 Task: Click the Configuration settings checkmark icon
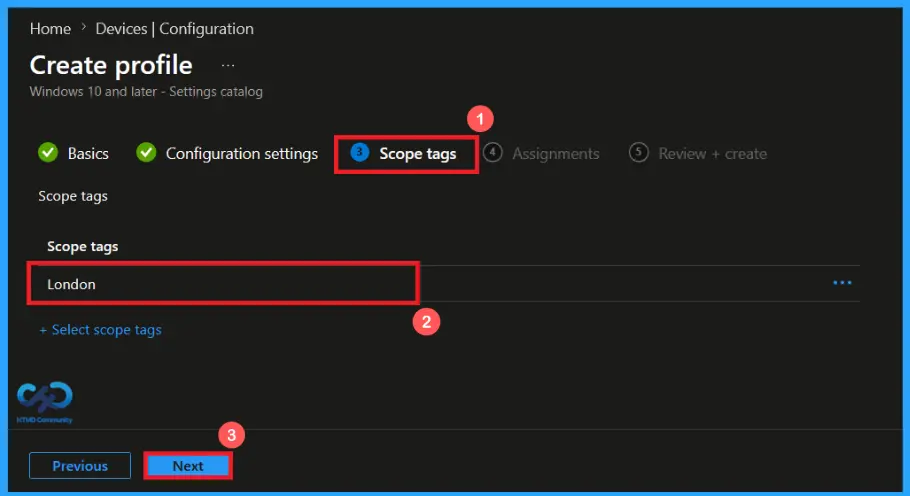click(146, 153)
